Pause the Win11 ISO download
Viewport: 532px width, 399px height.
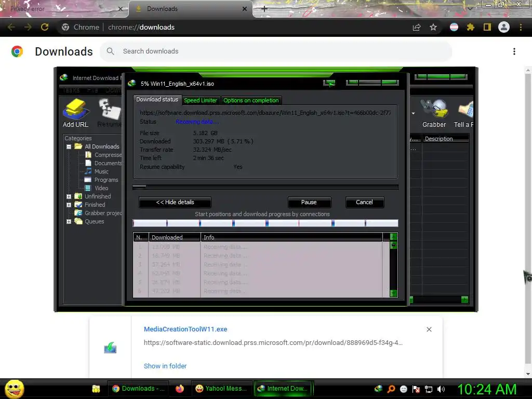coord(309,202)
